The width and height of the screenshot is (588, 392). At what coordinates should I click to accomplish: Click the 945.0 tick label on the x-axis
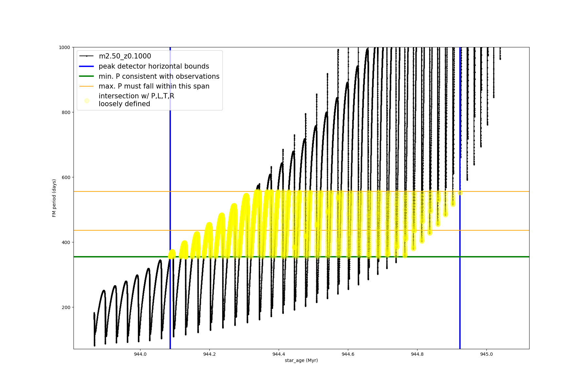pyautogui.click(x=486, y=354)
